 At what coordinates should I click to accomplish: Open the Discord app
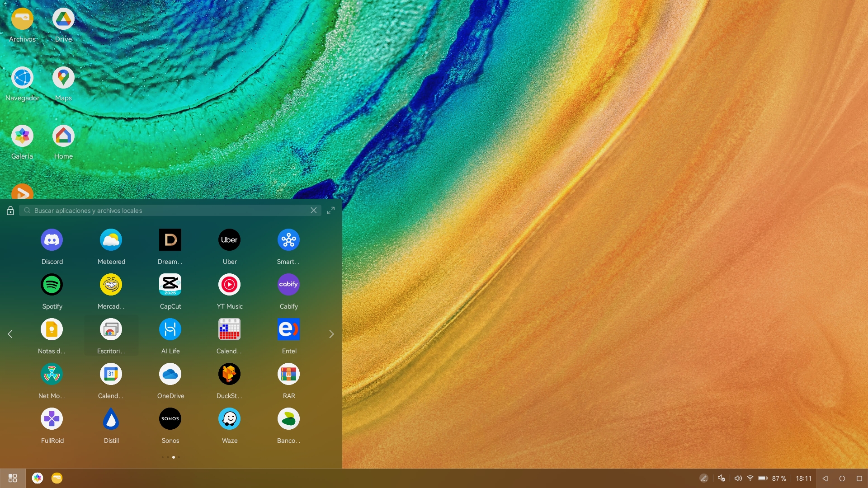point(52,240)
